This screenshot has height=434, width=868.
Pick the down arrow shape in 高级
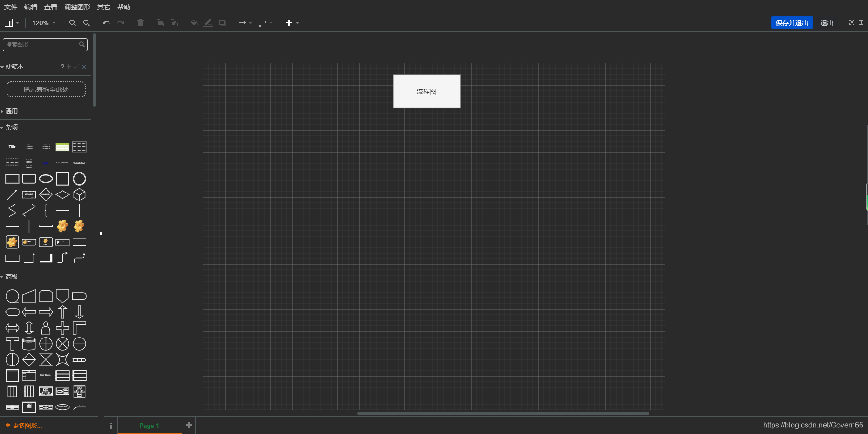click(x=79, y=312)
